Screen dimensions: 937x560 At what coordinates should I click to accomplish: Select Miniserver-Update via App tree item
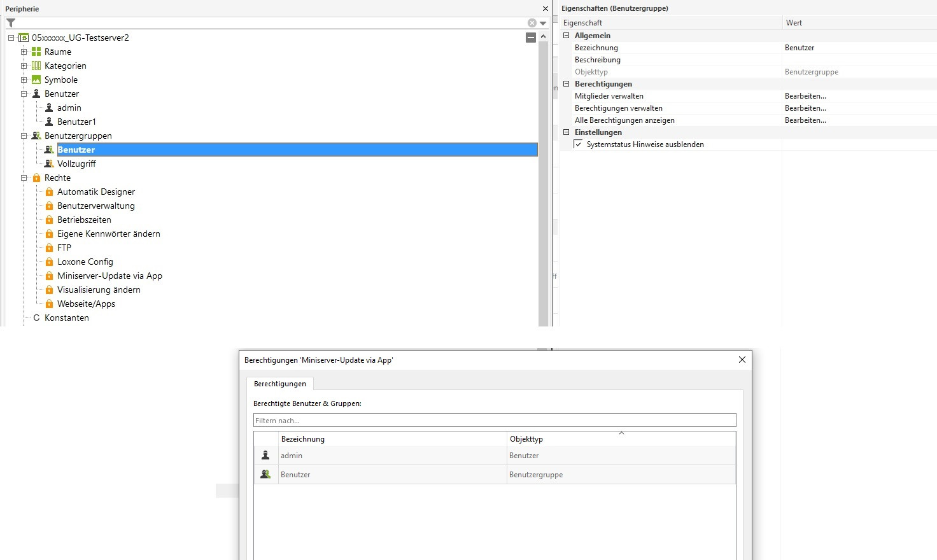pos(109,276)
